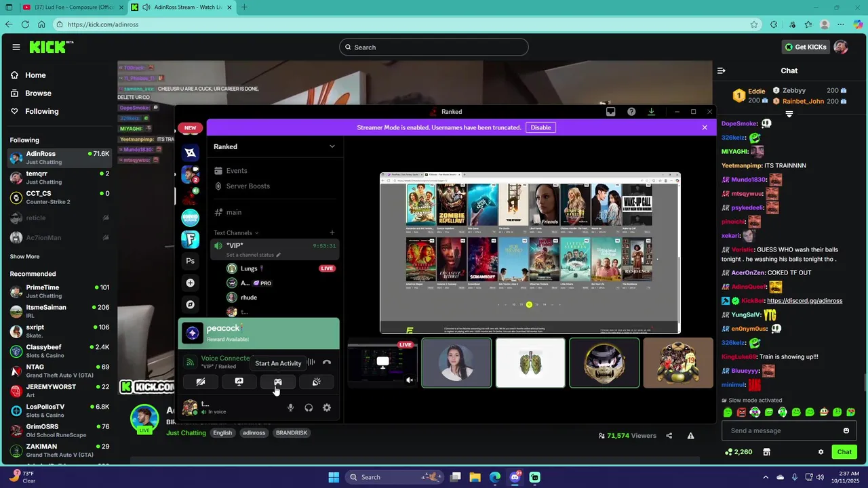Share the stream via share icon

[669, 436]
